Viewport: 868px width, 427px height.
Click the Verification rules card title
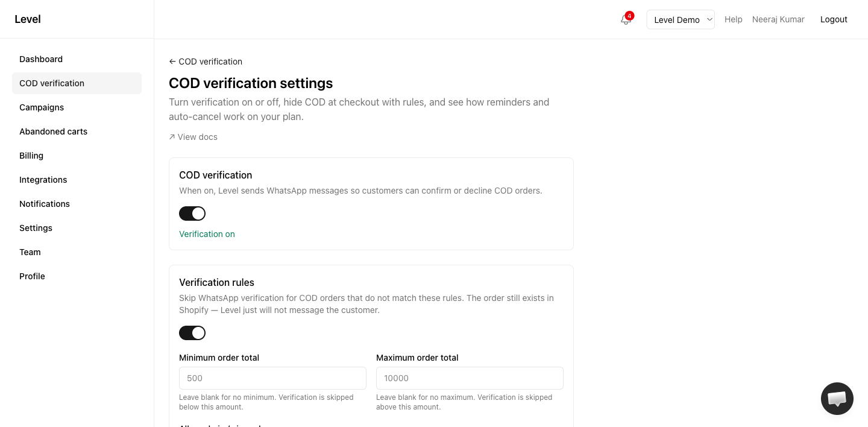coord(216,282)
